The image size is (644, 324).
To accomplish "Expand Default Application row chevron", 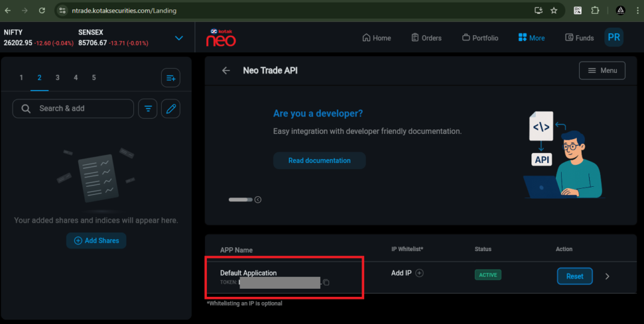I will (x=607, y=276).
